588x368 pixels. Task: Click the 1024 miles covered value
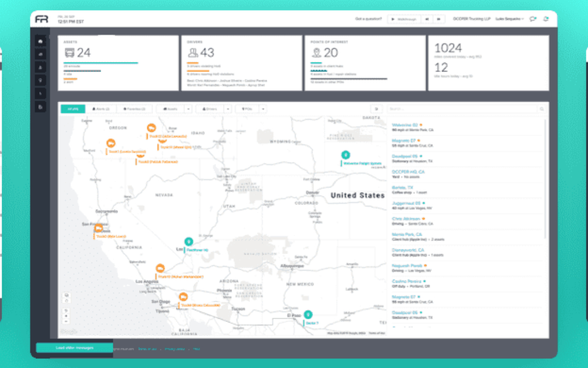coord(448,48)
